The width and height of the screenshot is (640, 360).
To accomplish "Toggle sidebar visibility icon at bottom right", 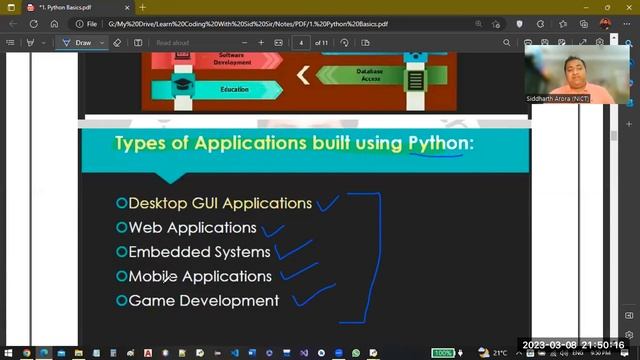I will tap(629, 316).
